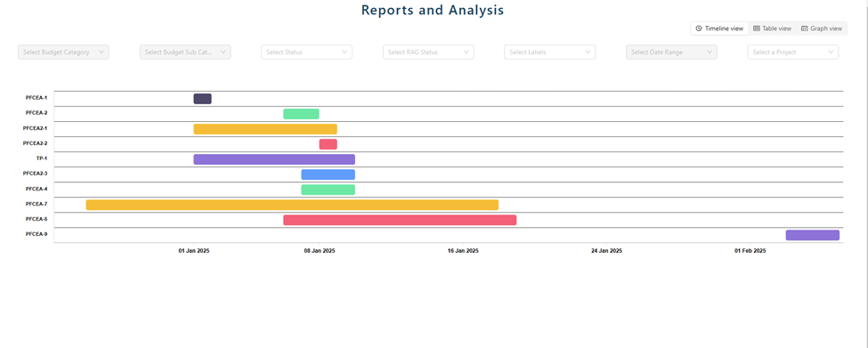Open the Select Budget Category dropdown
The height and width of the screenshot is (348, 868).
coord(64,52)
